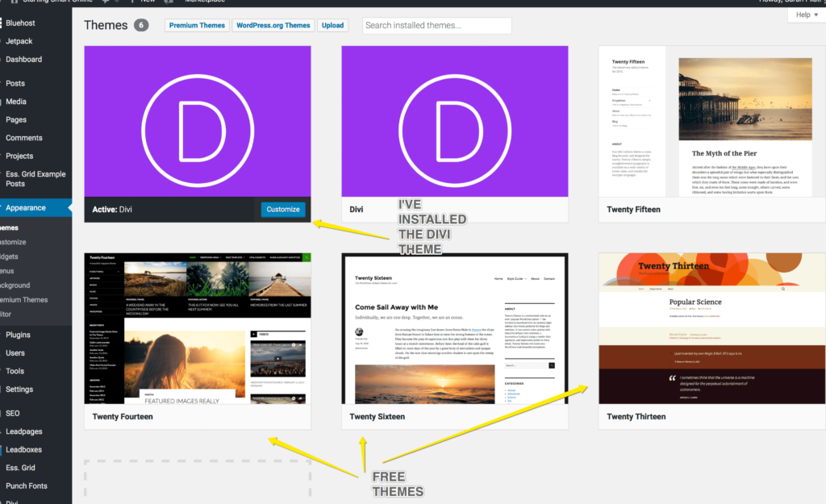The height and width of the screenshot is (504, 826).
Task: Focus the Search installed themes field
Action: click(x=436, y=25)
